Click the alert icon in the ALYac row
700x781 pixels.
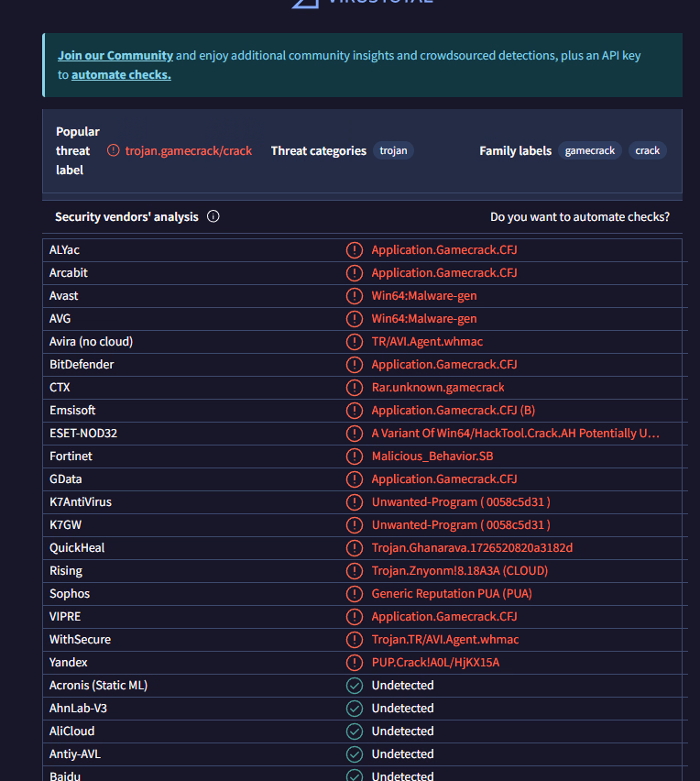coord(355,249)
